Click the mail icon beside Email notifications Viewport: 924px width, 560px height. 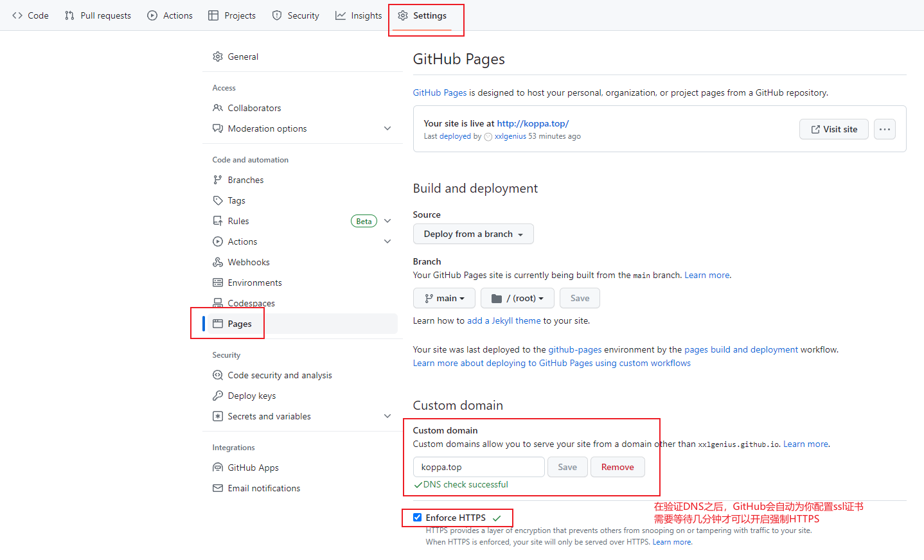pyautogui.click(x=218, y=488)
